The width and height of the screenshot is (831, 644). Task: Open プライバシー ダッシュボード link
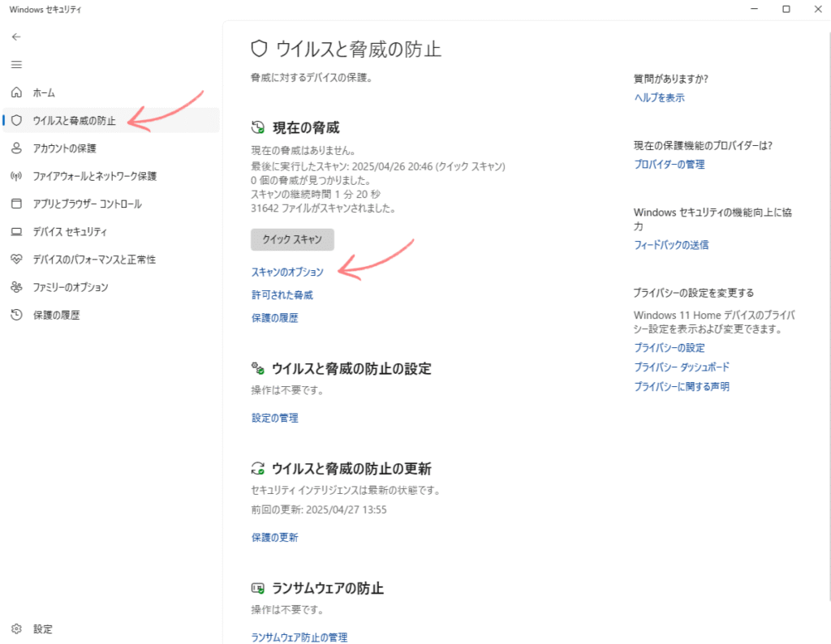click(x=682, y=367)
